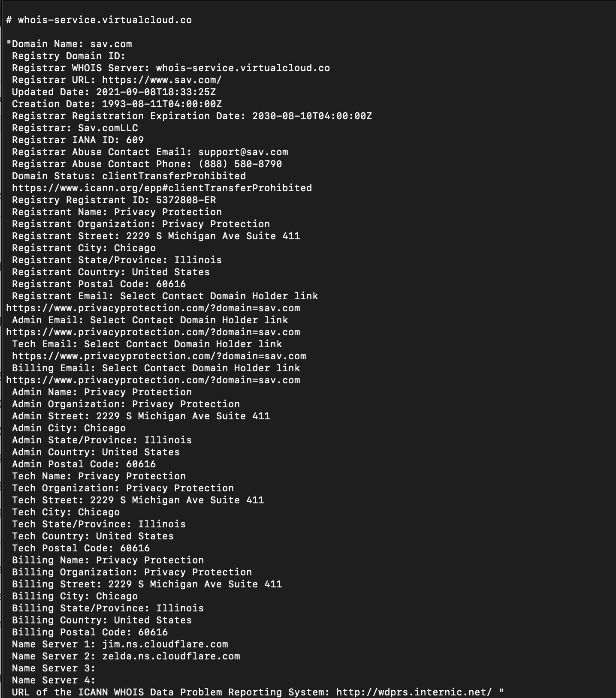Click the Registry Registrant ID 5372808-ER
Image resolution: width=616 pixels, height=698 pixels.
[x=186, y=200]
